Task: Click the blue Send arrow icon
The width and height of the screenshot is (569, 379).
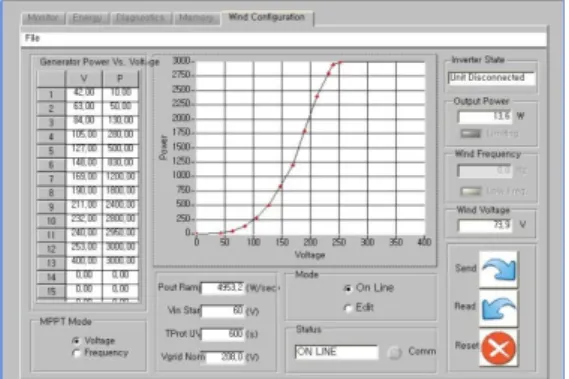Action: [498, 270]
